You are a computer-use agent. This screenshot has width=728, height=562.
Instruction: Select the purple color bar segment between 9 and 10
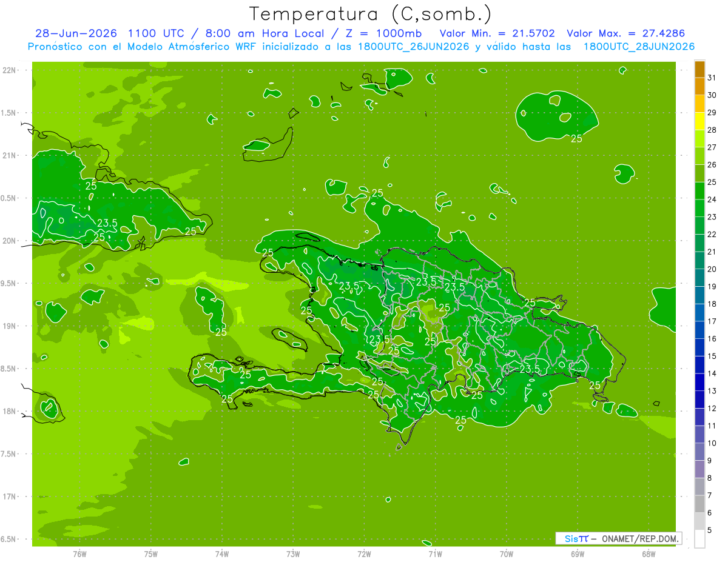point(699,452)
